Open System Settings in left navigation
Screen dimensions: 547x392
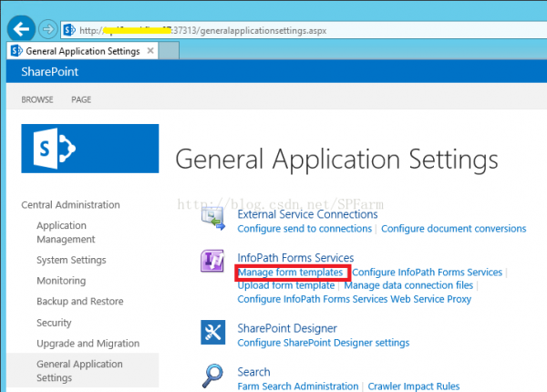click(71, 260)
